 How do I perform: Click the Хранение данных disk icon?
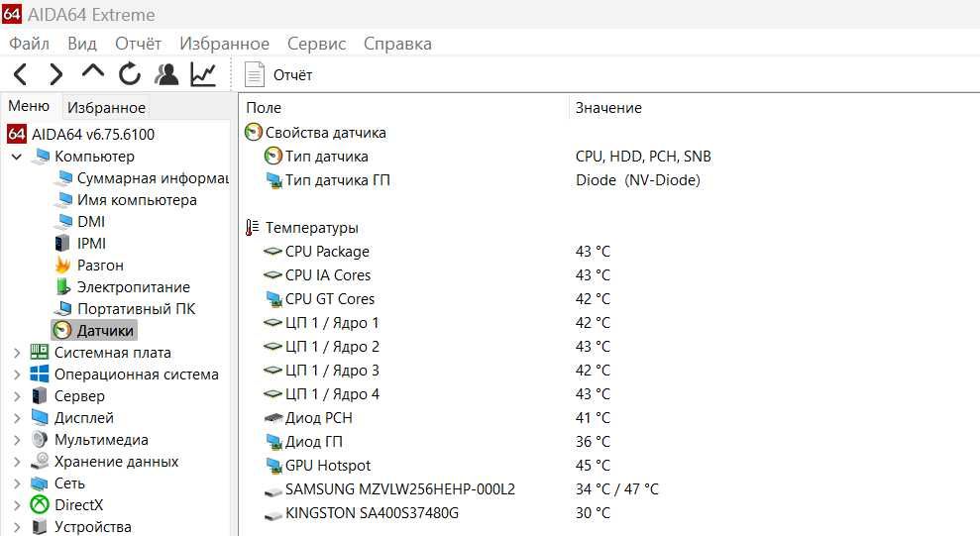coord(40,462)
